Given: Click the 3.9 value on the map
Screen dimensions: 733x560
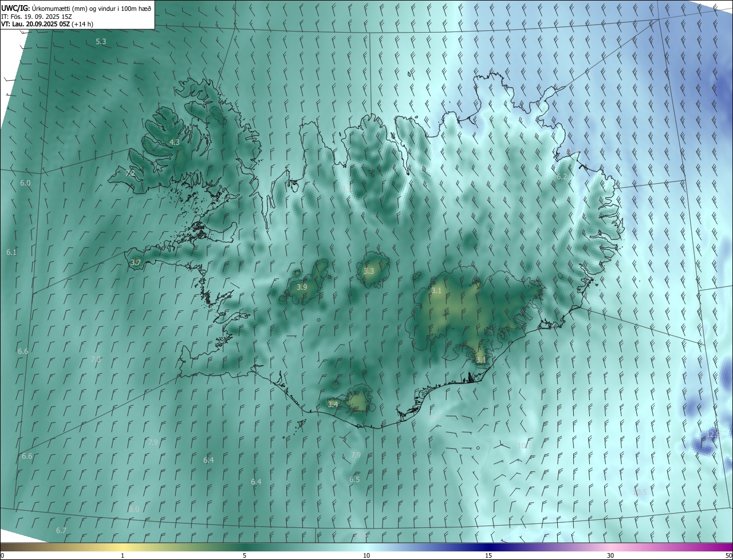Looking at the screenshot, I should (302, 287).
